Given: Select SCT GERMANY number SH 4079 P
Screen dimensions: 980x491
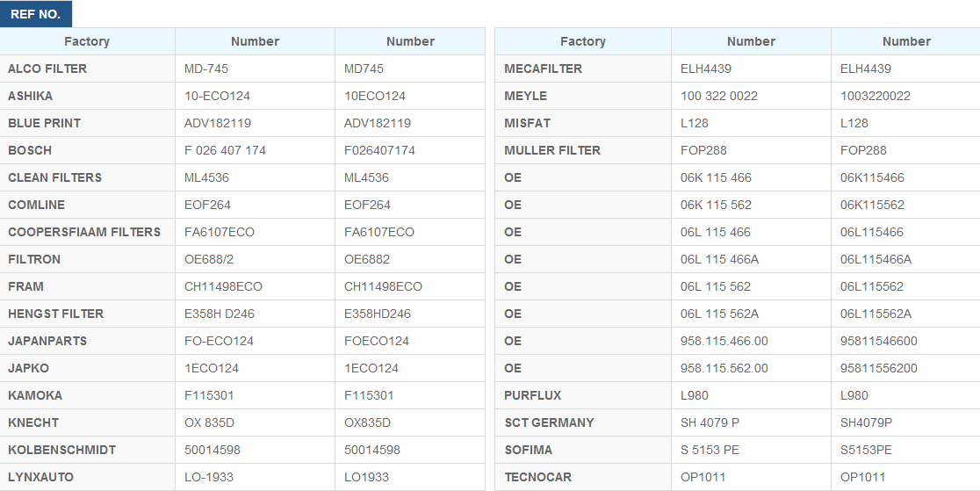Looking at the screenshot, I should tap(710, 422).
